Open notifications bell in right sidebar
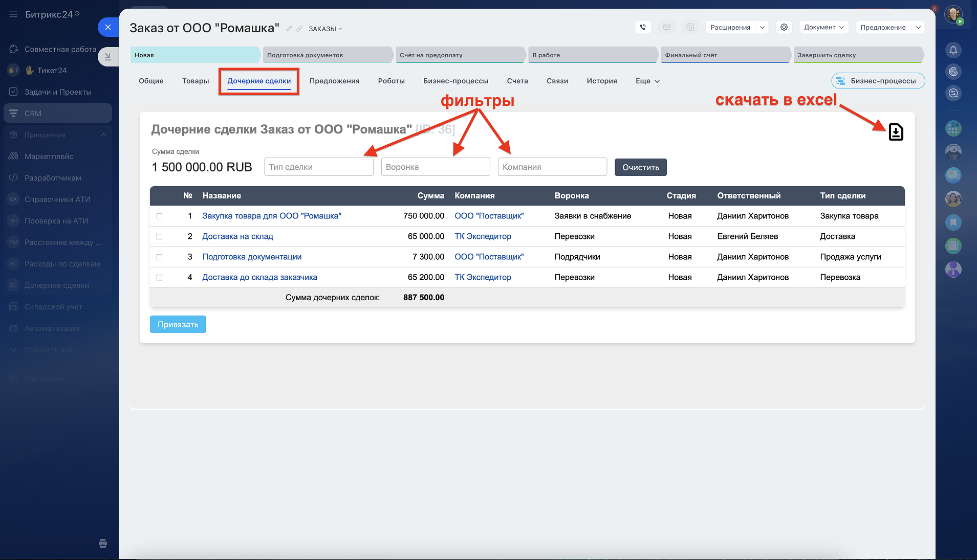This screenshot has width=977, height=560. pos(953,50)
